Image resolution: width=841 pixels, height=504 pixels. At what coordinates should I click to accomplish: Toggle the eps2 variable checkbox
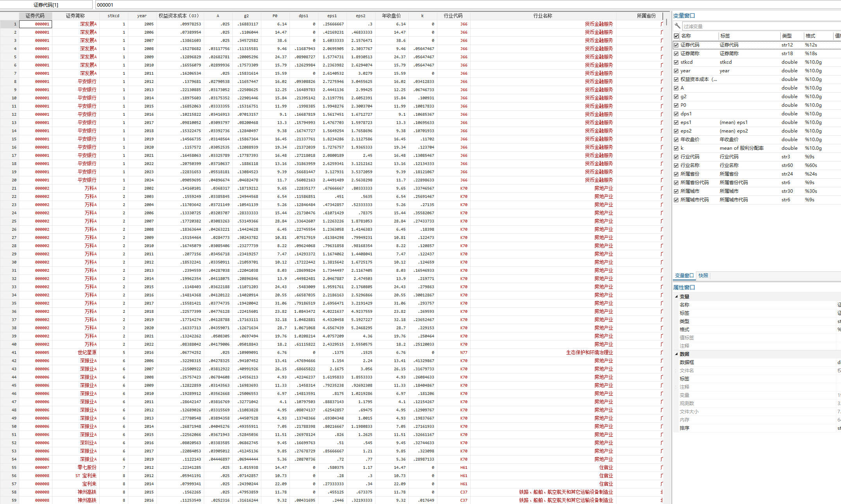tap(676, 131)
